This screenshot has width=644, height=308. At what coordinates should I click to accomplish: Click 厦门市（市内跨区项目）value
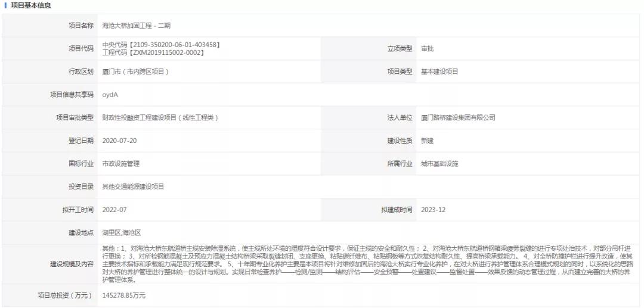coord(136,71)
